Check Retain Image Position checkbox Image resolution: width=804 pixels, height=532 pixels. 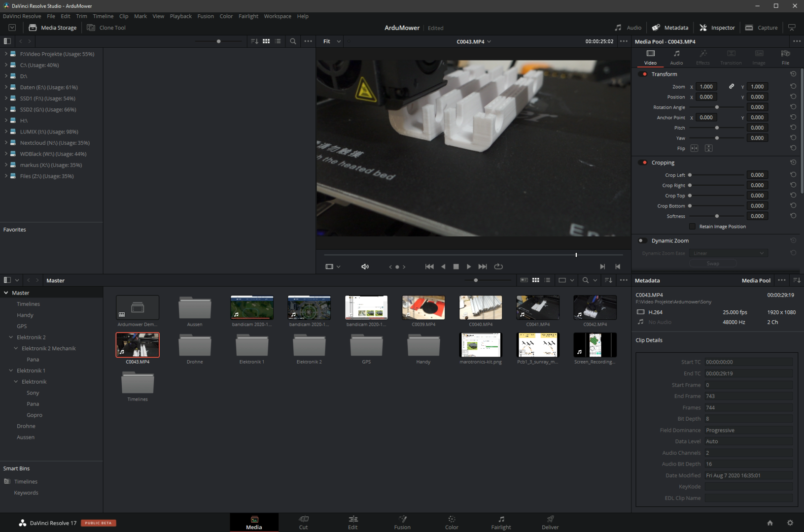click(692, 227)
